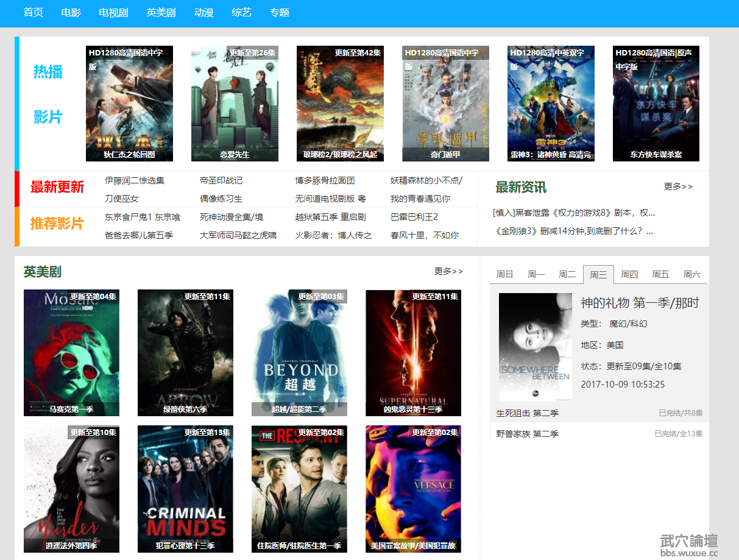Select the 周二 schedule tab
739x560 pixels.
(567, 275)
